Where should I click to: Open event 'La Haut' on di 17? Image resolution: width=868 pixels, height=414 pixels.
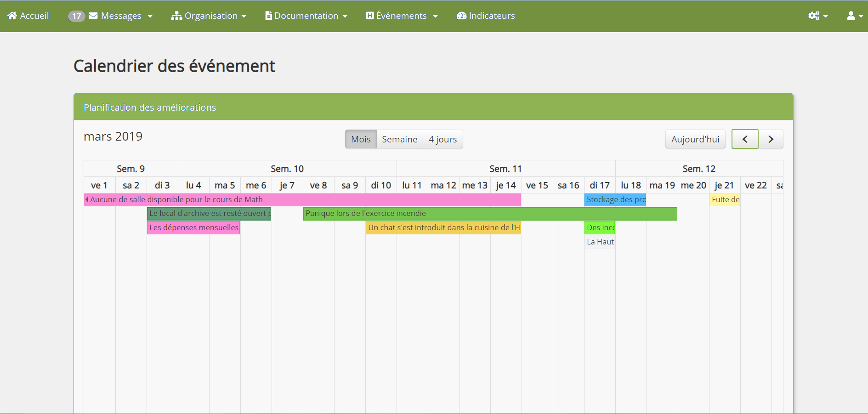[600, 242]
